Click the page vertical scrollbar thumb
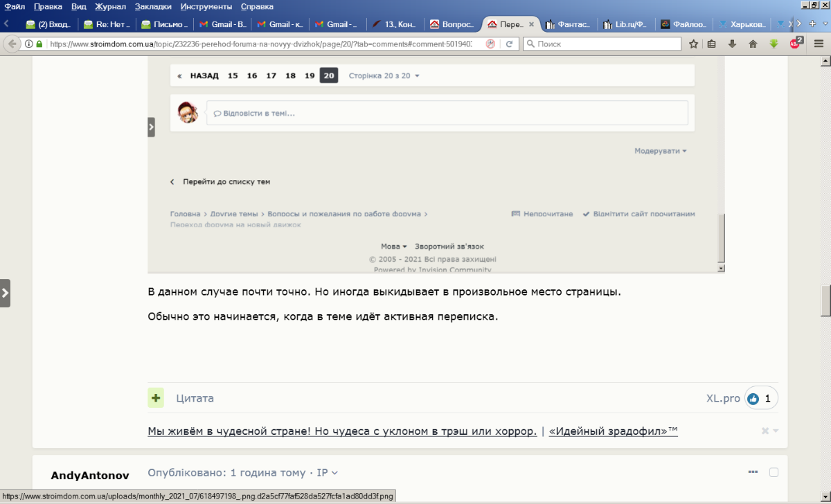This screenshot has width=831, height=504. click(825, 300)
